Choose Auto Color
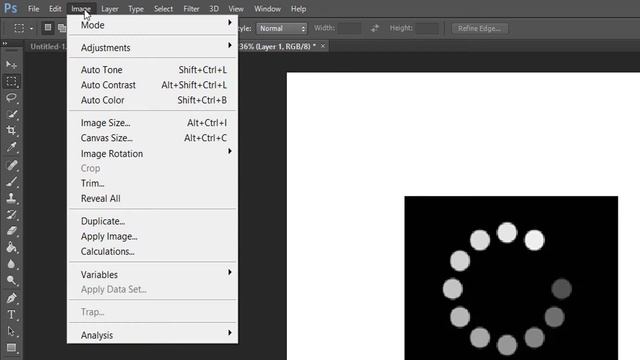The image size is (640, 360). pos(153,100)
